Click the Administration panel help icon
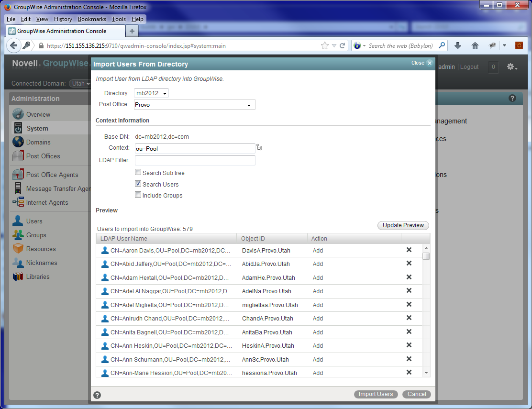This screenshot has width=532, height=409. [512, 99]
